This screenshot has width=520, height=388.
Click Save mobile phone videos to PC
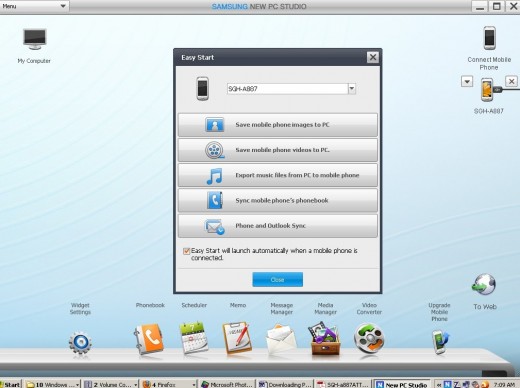[278, 150]
